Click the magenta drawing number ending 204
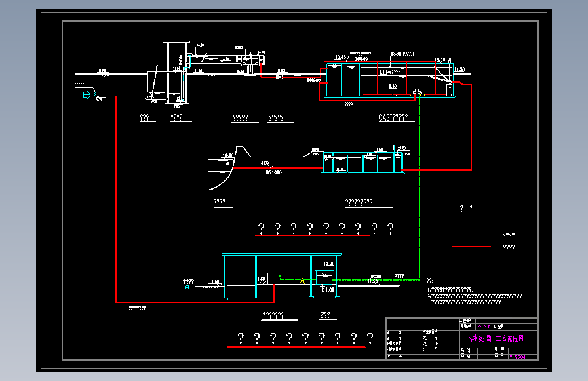This screenshot has width=588, height=381. [x=517, y=357]
